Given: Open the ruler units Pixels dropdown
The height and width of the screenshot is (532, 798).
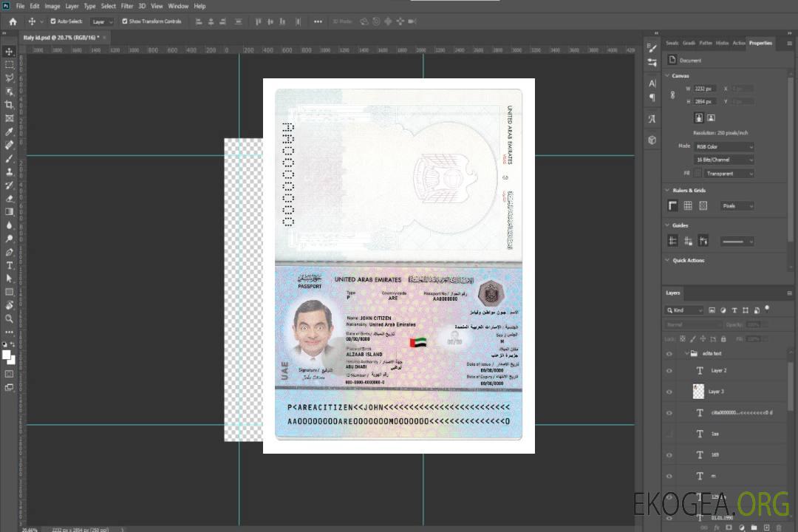Looking at the screenshot, I should click(x=737, y=205).
